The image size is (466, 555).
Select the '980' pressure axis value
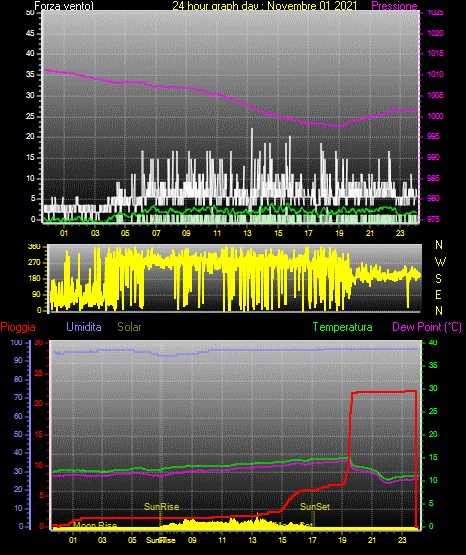(433, 198)
